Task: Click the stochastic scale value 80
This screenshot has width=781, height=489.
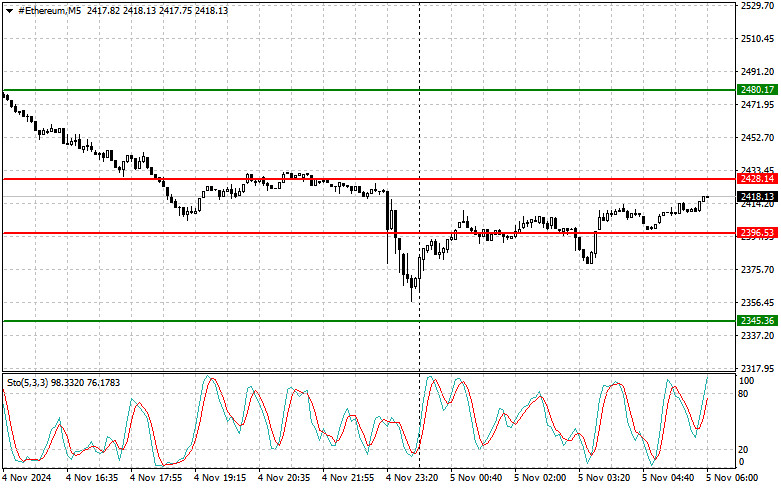Action: click(x=743, y=394)
